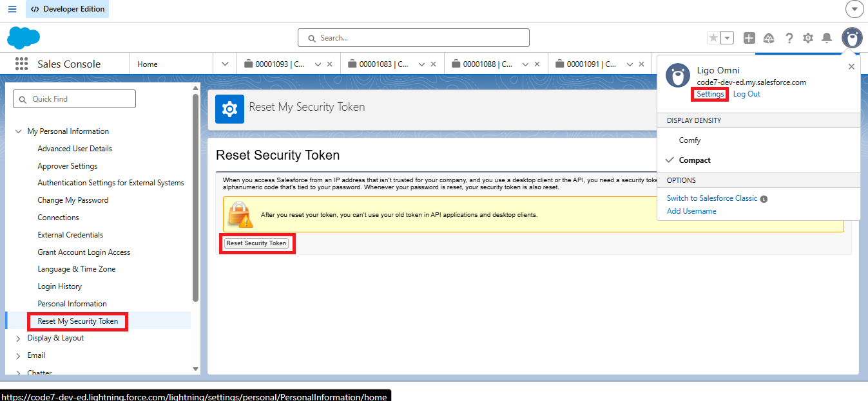Open Language & Time Zone
The image size is (868, 401).
click(x=77, y=269)
